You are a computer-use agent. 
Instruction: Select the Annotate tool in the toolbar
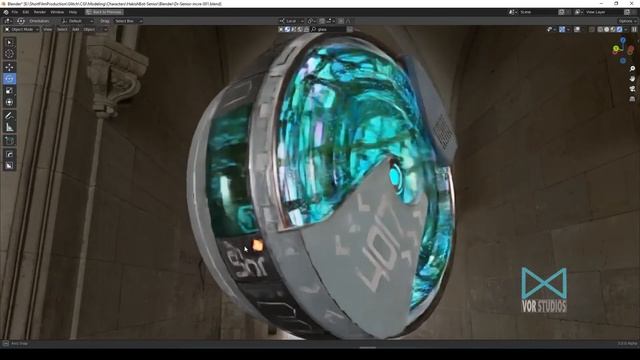point(9,116)
